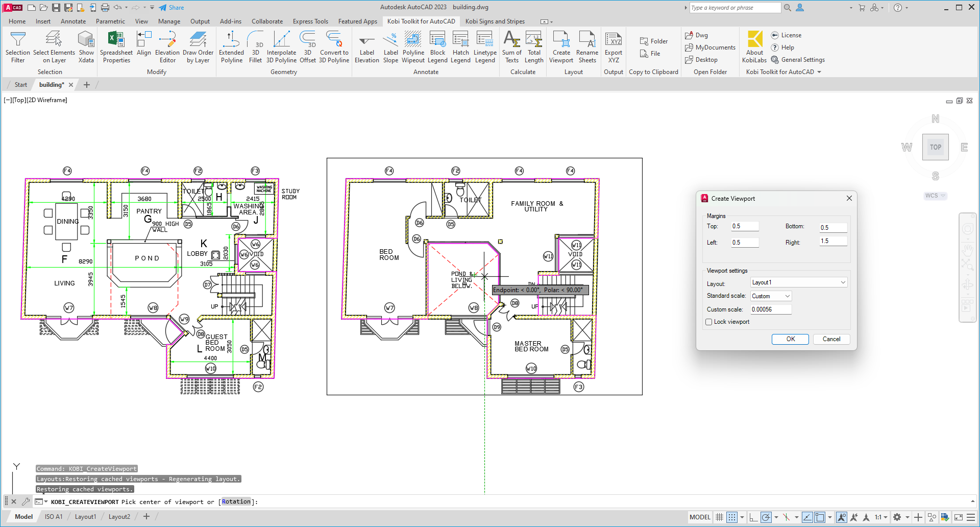
Task: Activate the 3D Offset tool
Action: click(x=308, y=47)
